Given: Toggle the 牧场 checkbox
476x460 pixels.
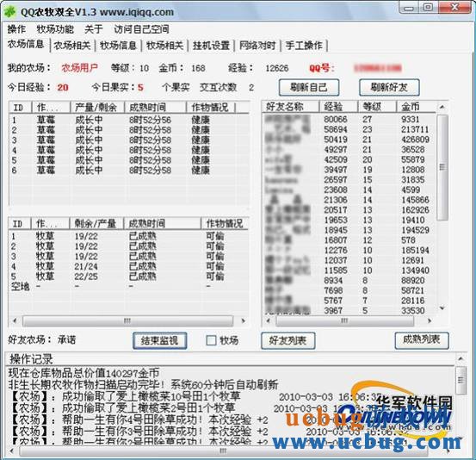Looking at the screenshot, I should coord(211,340).
